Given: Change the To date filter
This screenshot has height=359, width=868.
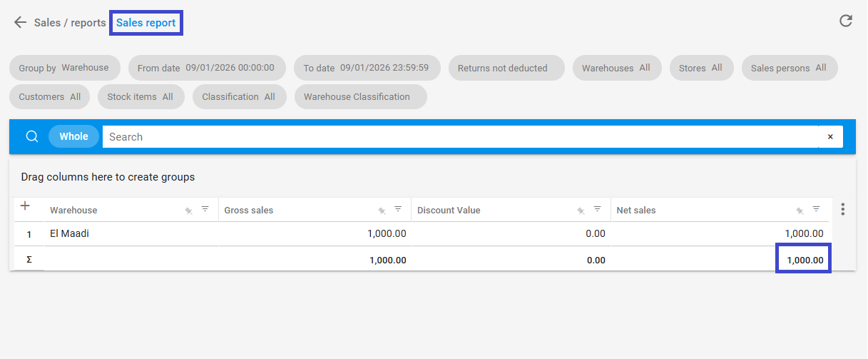Looking at the screenshot, I should pos(367,68).
